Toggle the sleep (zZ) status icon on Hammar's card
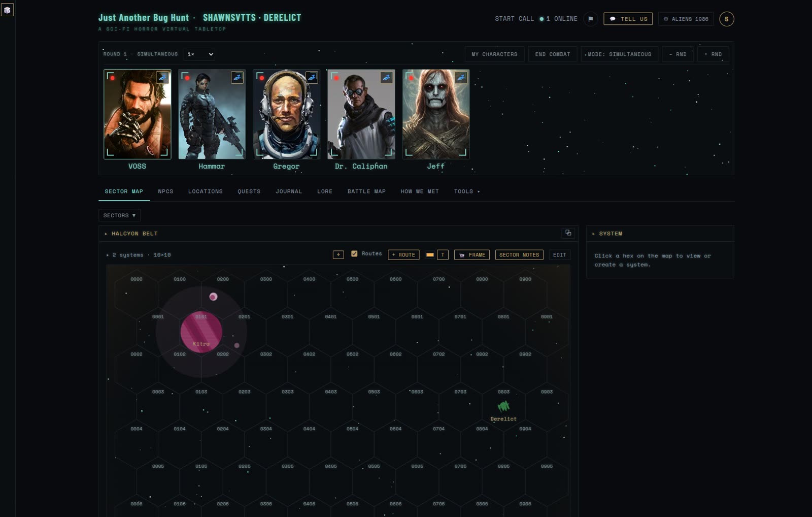This screenshot has height=517, width=812. coord(237,77)
